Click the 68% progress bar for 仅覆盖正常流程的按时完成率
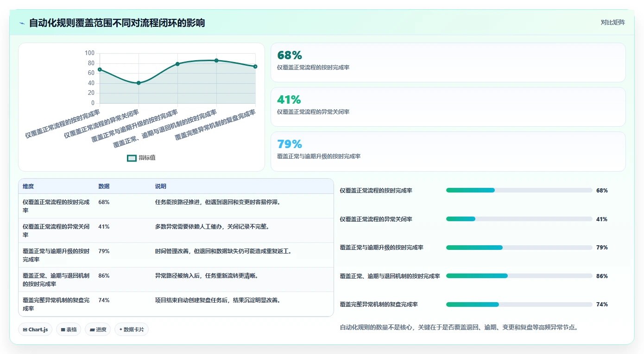This screenshot has width=644, height=354. [519, 190]
